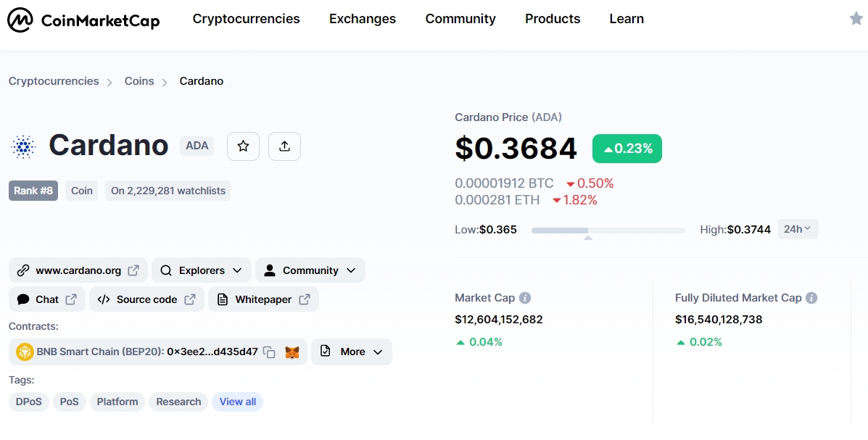Go to Cryptocurrencies breadcrumb link

54,81
